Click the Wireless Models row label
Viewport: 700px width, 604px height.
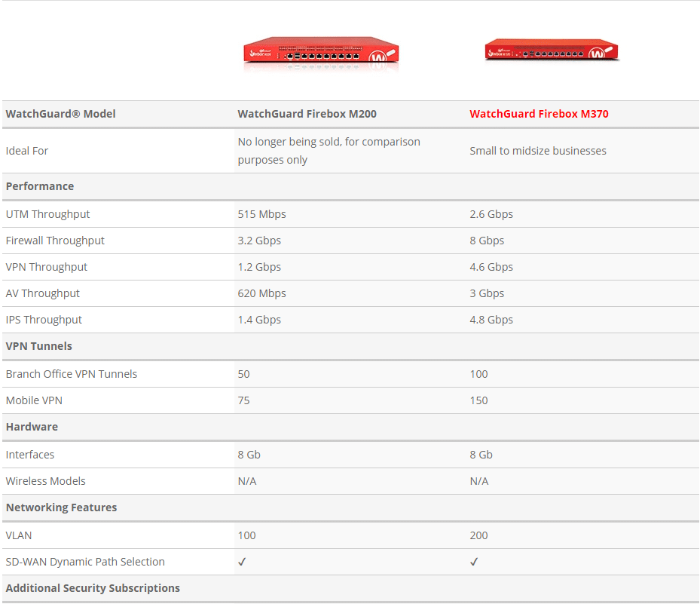(45, 481)
